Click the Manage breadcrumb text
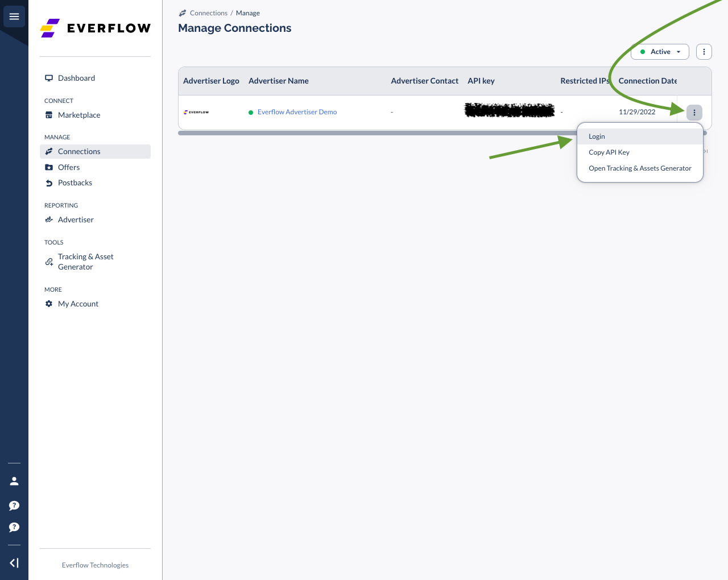 (x=248, y=13)
